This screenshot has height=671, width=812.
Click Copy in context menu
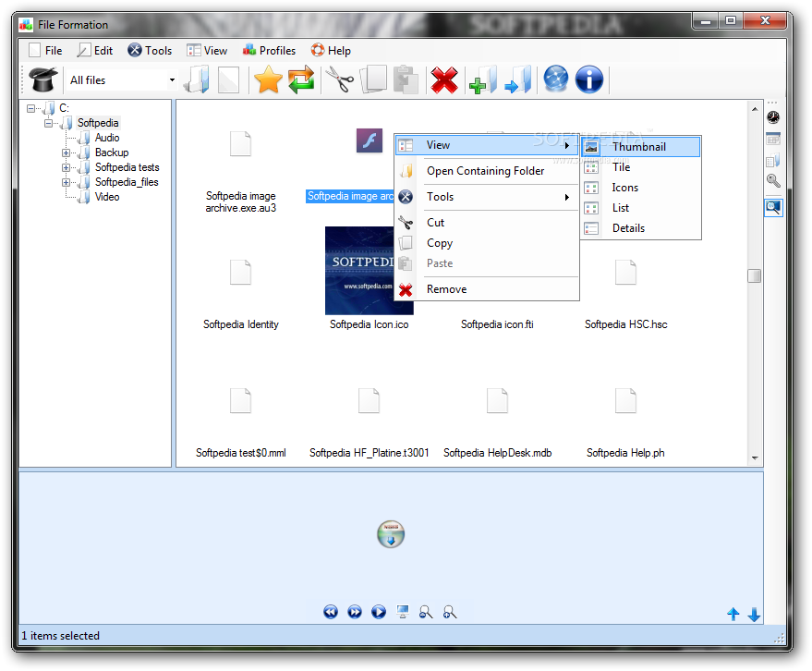tap(487, 243)
